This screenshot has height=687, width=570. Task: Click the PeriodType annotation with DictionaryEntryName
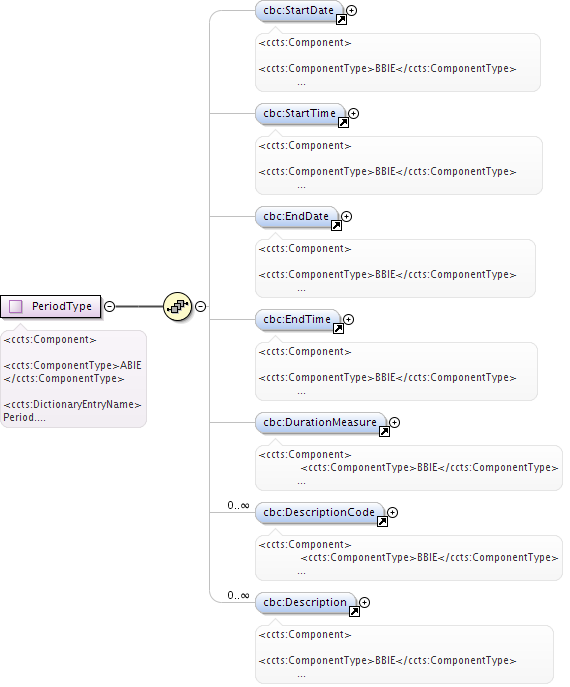[x=73, y=379]
